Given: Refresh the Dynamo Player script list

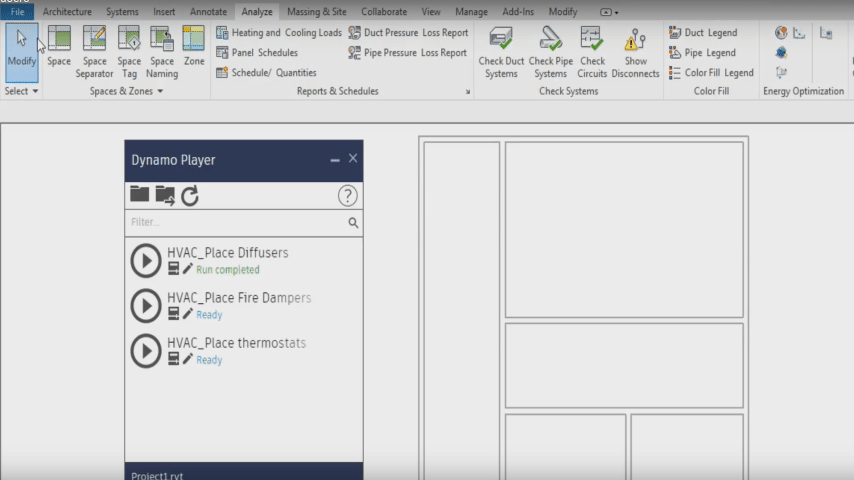Looking at the screenshot, I should click(x=190, y=196).
